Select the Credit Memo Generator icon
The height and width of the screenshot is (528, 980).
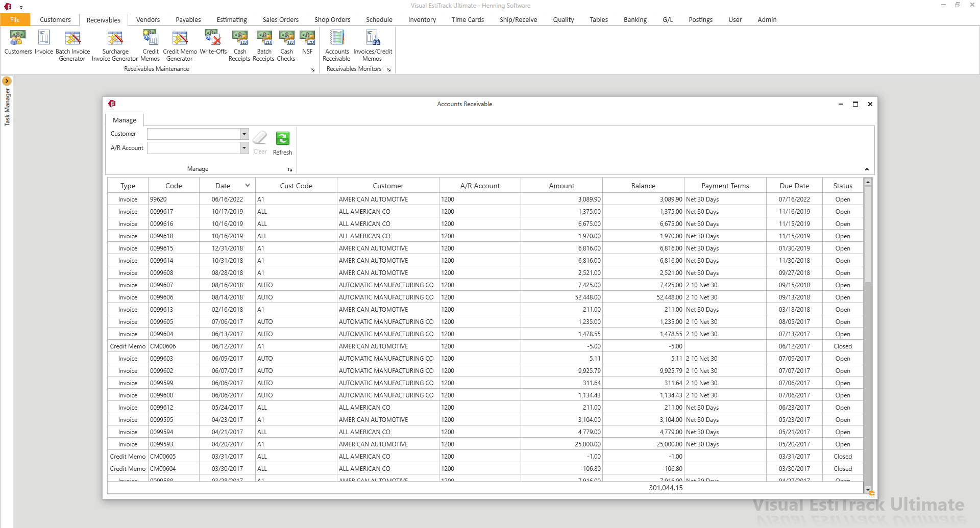coord(179,45)
